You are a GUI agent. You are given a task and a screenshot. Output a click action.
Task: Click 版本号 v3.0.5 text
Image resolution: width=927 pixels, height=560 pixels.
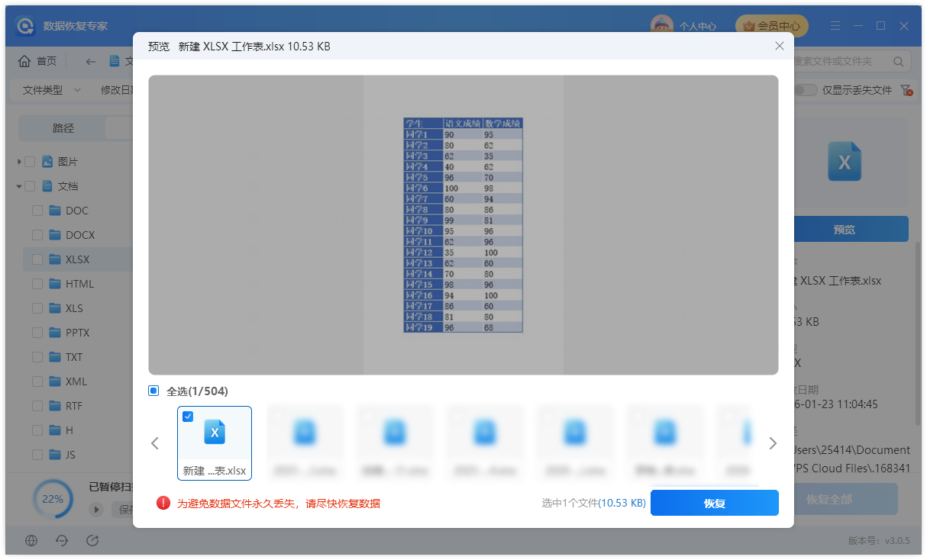[x=879, y=540]
